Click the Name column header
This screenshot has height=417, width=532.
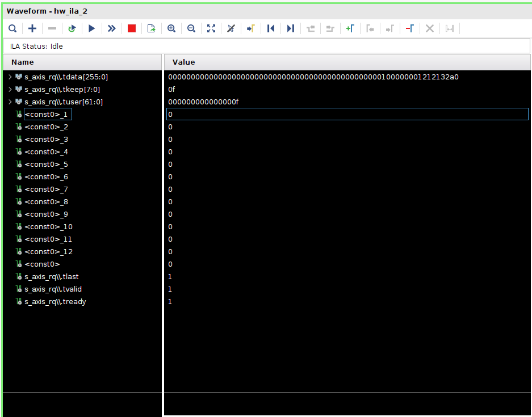pos(23,62)
